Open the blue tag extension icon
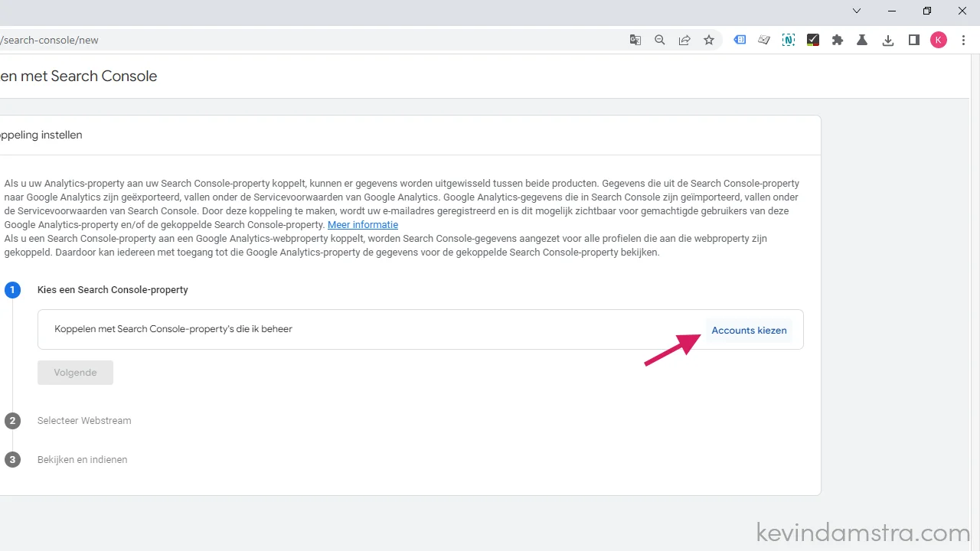Viewport: 980px width, 551px height. coord(740,41)
